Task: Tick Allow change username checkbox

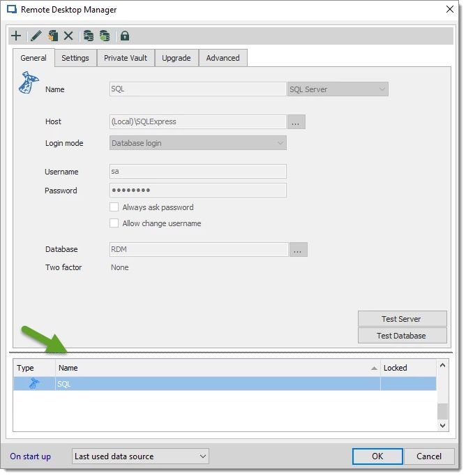Action: tap(114, 224)
